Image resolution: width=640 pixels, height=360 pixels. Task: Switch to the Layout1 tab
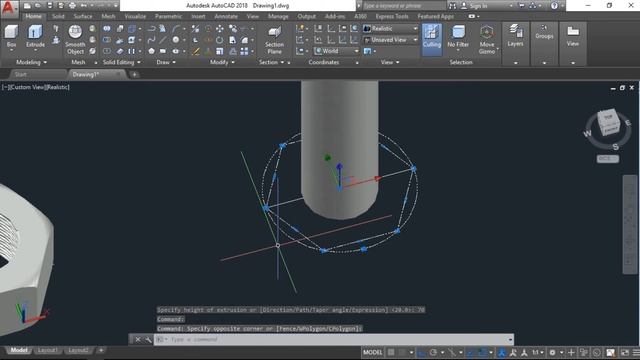[x=47, y=350]
